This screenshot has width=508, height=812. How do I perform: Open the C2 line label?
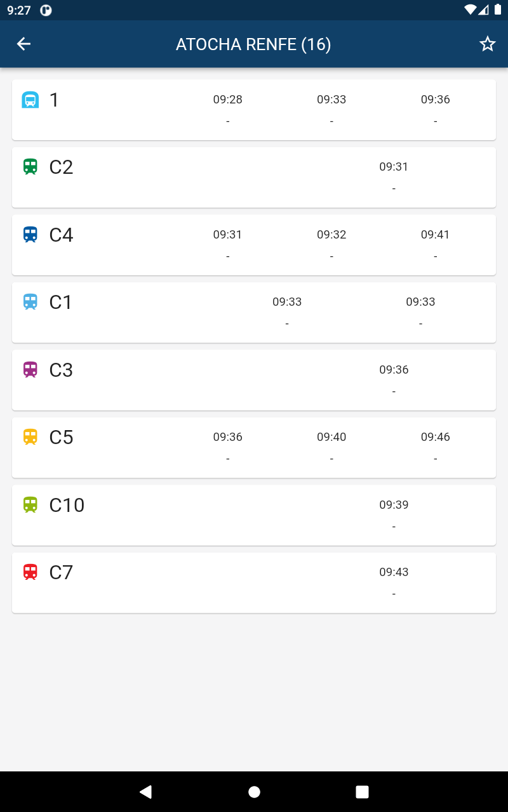61,167
